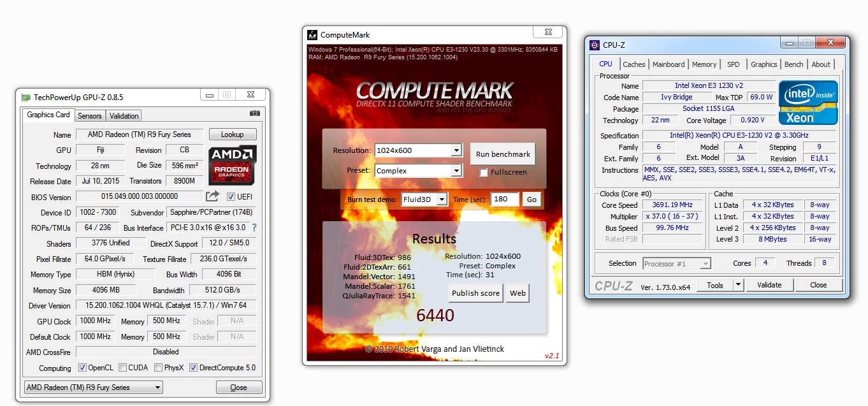The width and height of the screenshot is (868, 406).
Task: Close the ComputeMark window
Action: click(548, 32)
